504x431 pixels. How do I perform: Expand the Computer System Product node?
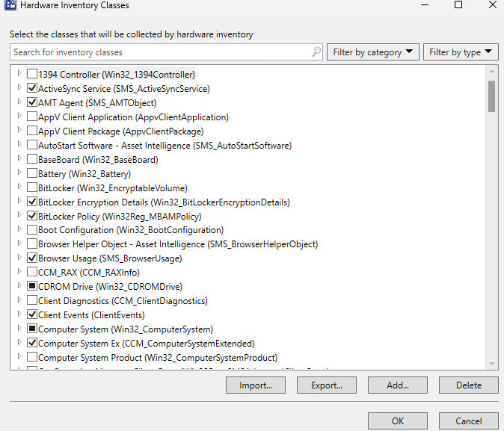point(19,356)
